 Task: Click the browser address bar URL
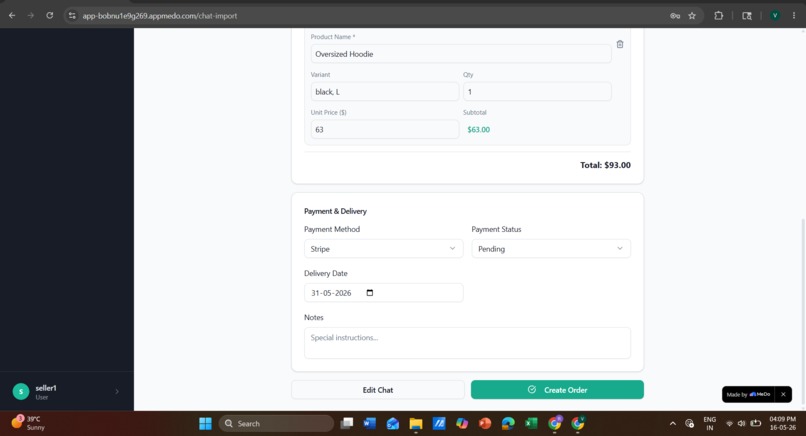coord(160,16)
